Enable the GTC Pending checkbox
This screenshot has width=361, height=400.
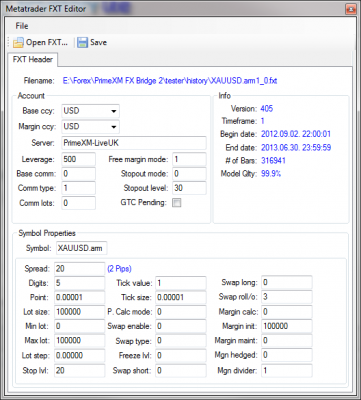176,203
